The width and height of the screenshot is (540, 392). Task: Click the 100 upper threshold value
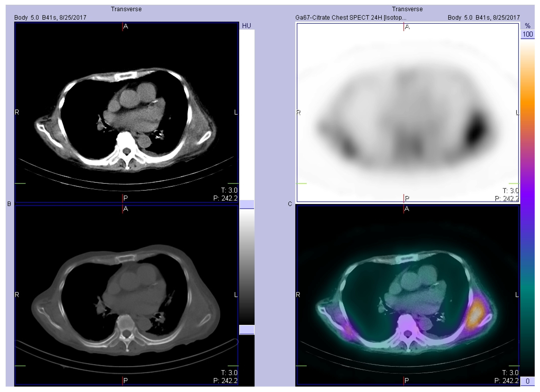[x=528, y=34]
